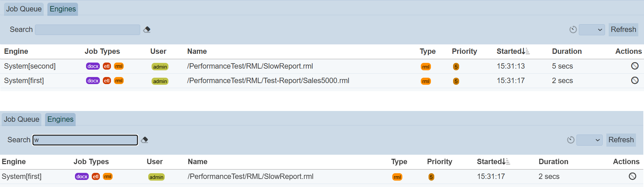Switch to the Job Queue tab in top panel
644x187 pixels.
point(24,9)
